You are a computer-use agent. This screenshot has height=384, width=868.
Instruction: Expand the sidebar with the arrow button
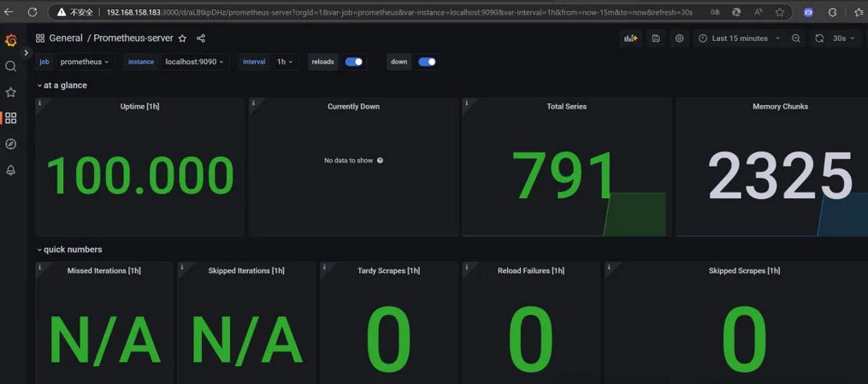point(26,52)
